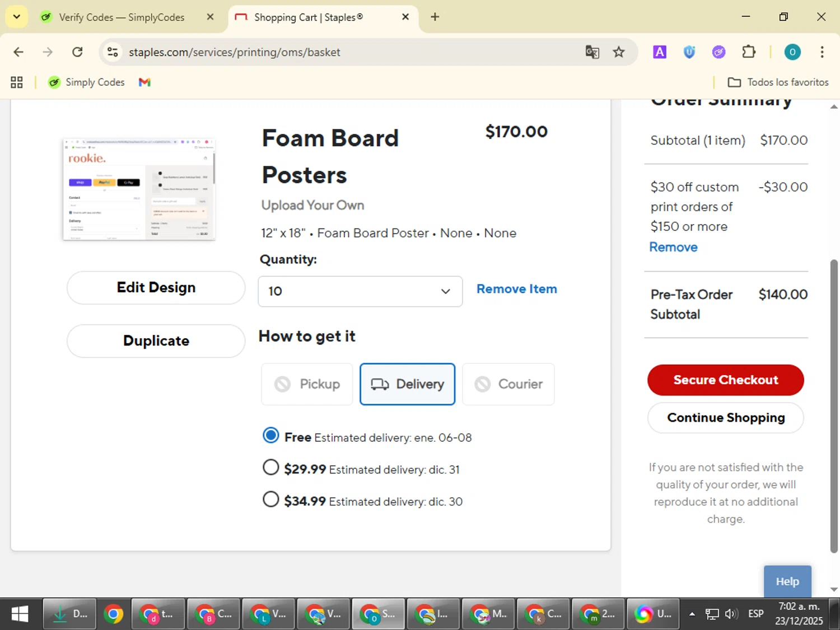The height and width of the screenshot is (630, 840).
Task: Choose $29.99 delivery dic. 31
Action: 271,468
